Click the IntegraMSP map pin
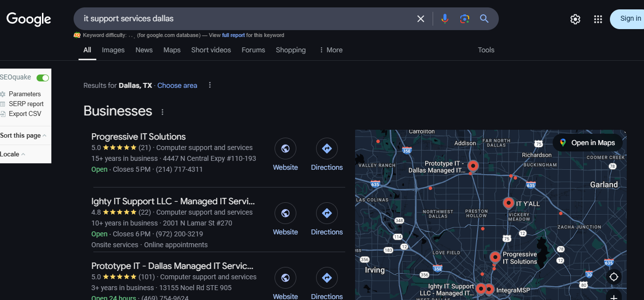This screenshot has height=300, width=644. (x=489, y=289)
